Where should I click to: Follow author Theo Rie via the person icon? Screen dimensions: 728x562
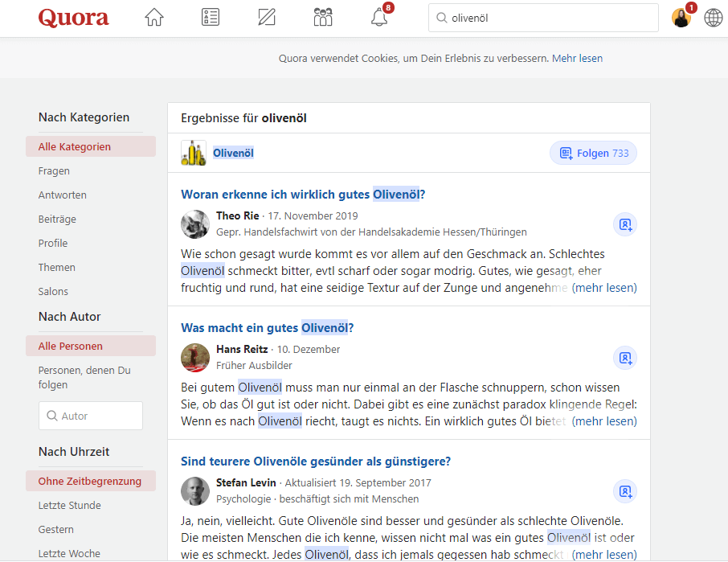pyautogui.click(x=625, y=224)
